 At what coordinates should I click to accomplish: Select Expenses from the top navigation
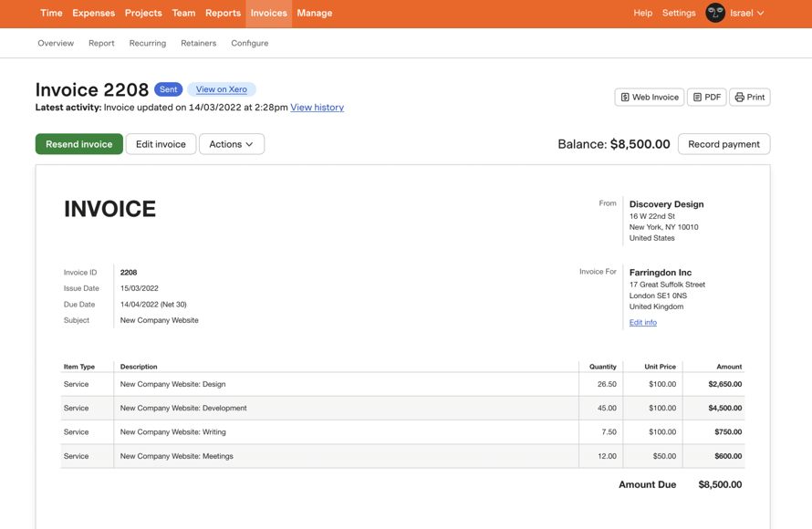(93, 13)
